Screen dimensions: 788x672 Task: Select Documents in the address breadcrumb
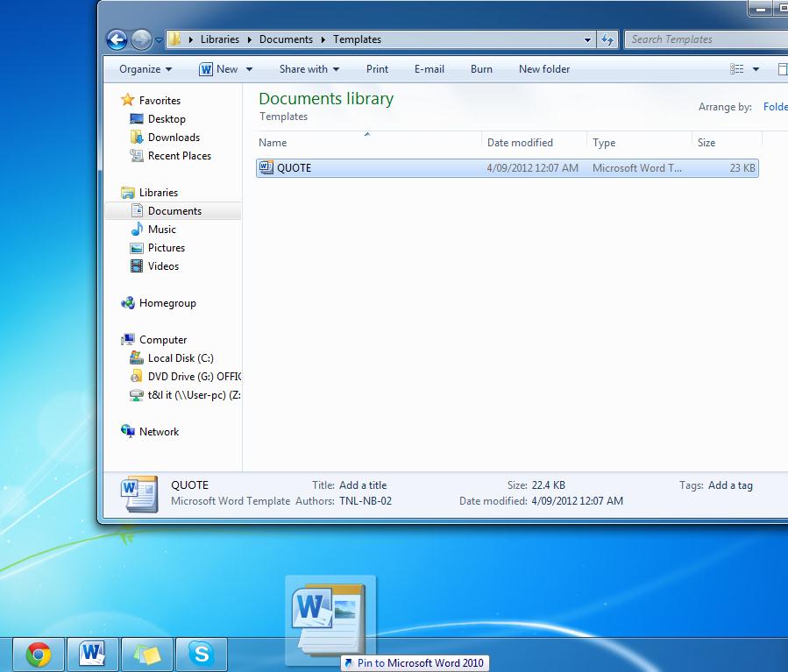tap(286, 39)
